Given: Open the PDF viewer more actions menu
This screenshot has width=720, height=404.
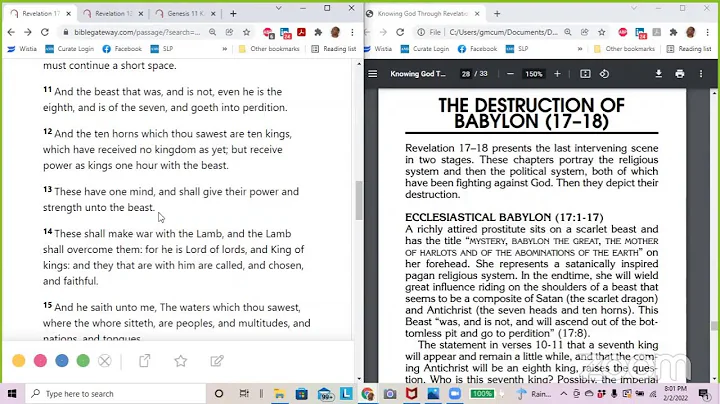Looking at the screenshot, I should 701,74.
